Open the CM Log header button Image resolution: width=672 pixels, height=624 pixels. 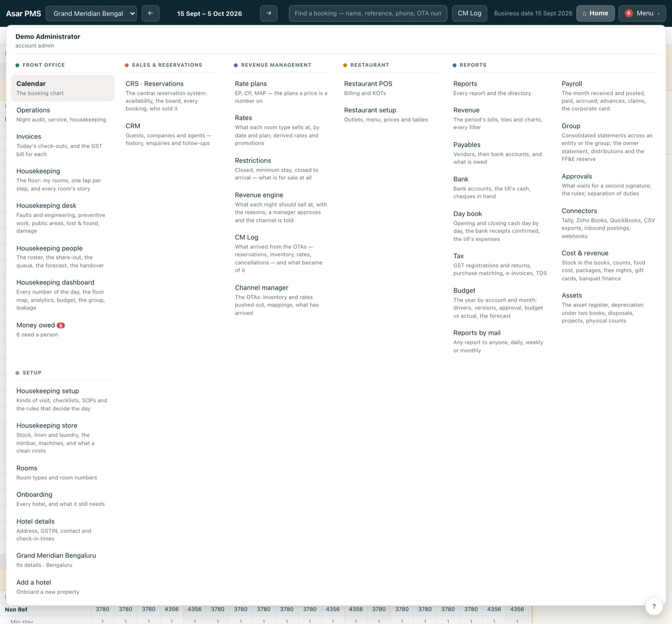point(470,13)
